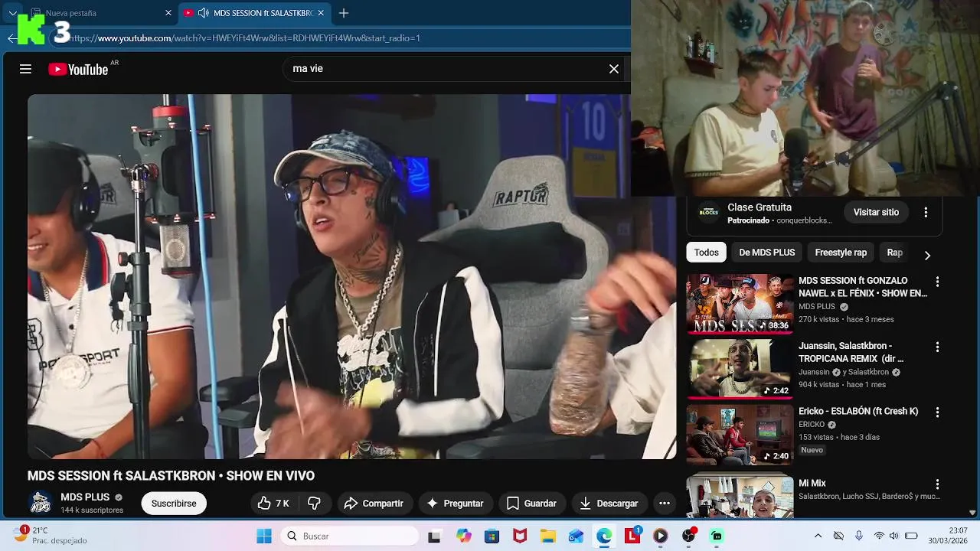Screen dimensions: 980x551
Task: Share the video with Compartir
Action: 374,503
